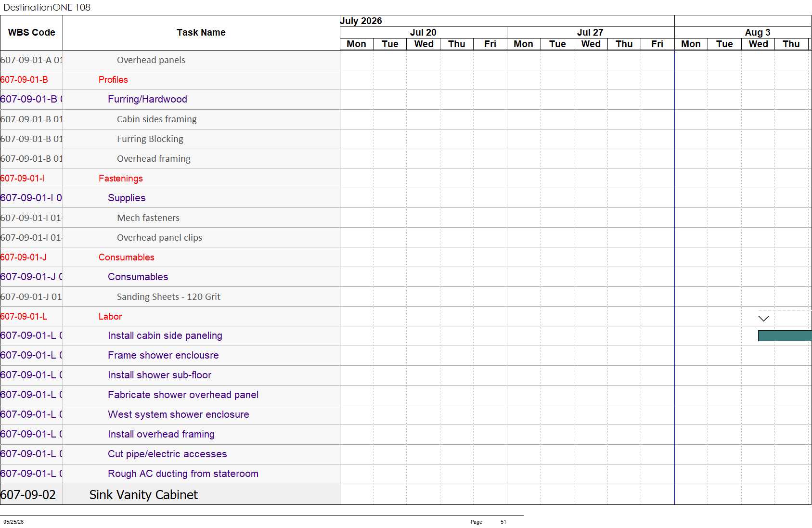Click Fri under the Jul 27 week
Screen dimensions: 812x528
click(x=657, y=44)
